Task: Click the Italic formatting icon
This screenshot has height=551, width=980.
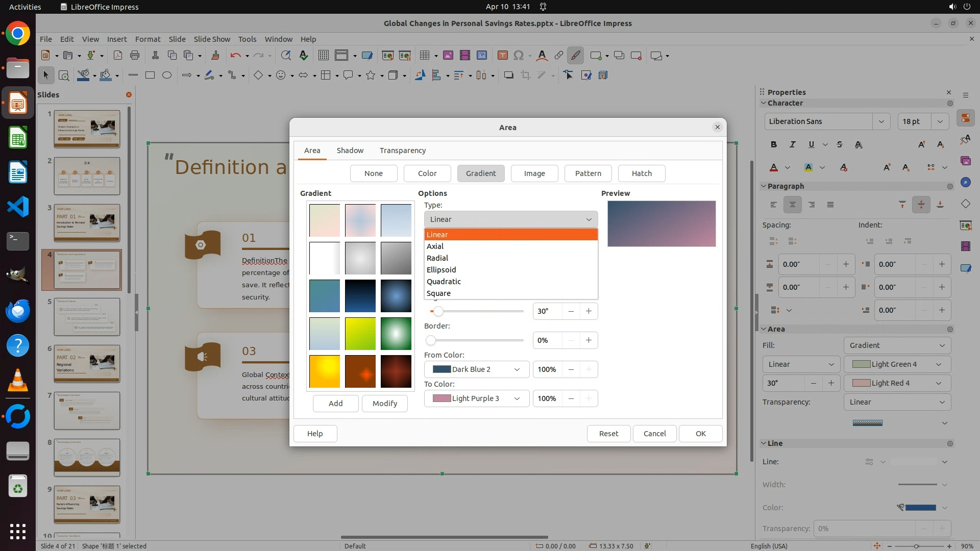Action: (x=792, y=144)
